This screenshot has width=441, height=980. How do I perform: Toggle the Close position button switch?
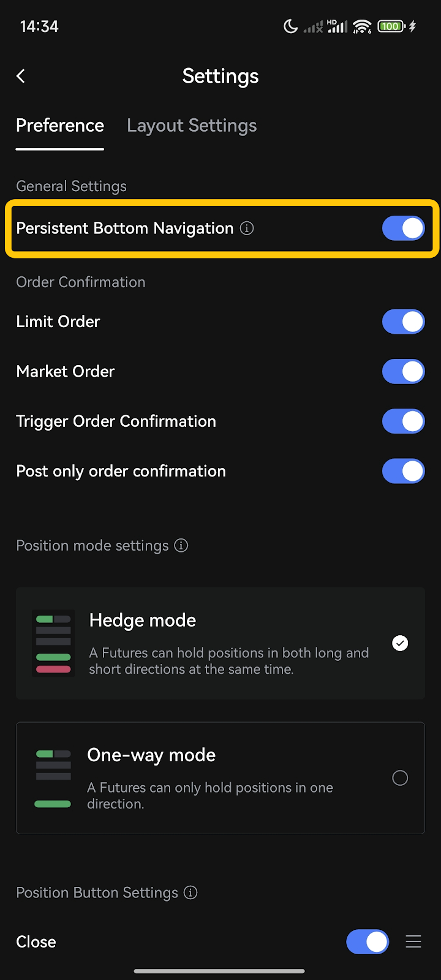point(367,941)
